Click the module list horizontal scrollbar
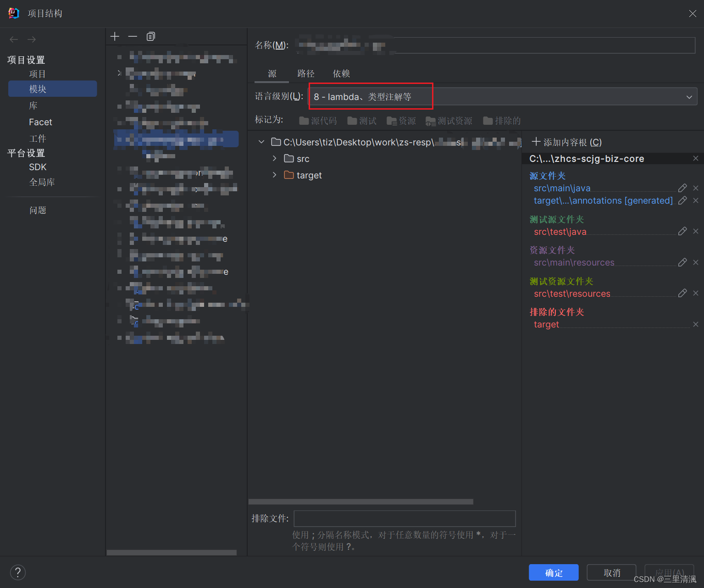The height and width of the screenshot is (588, 704). tap(172, 552)
